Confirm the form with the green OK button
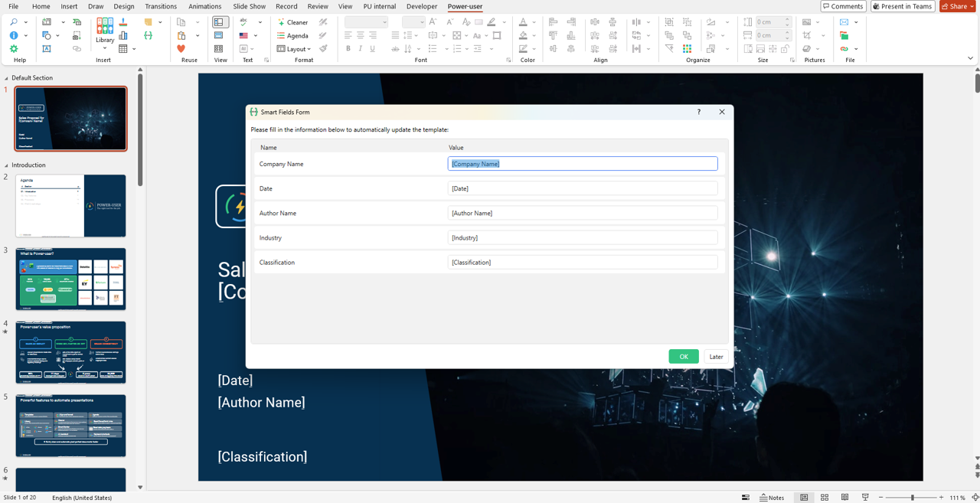The height and width of the screenshot is (503, 980). pyautogui.click(x=684, y=356)
